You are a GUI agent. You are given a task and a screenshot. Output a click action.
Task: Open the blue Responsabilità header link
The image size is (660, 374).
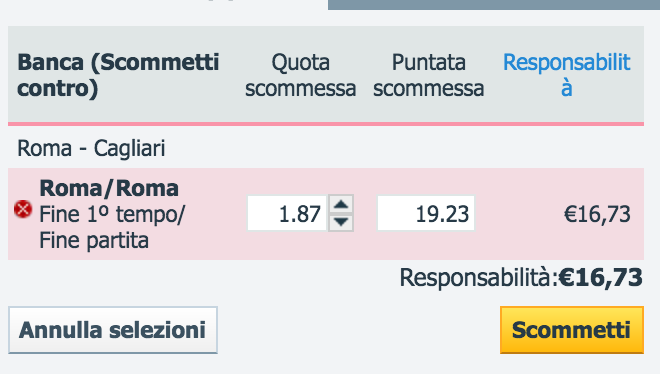[567, 75]
